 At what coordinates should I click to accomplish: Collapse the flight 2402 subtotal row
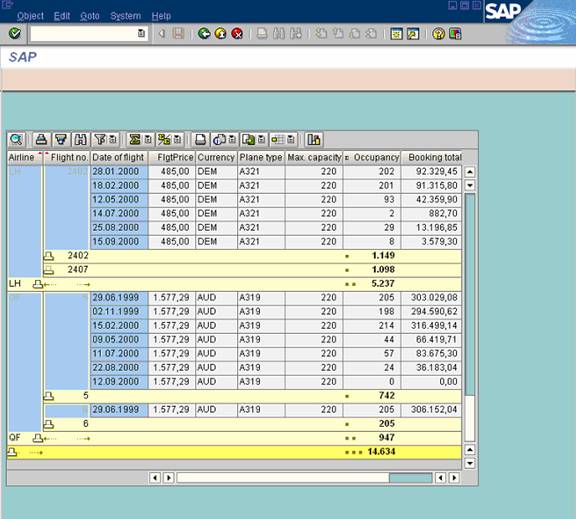point(48,256)
